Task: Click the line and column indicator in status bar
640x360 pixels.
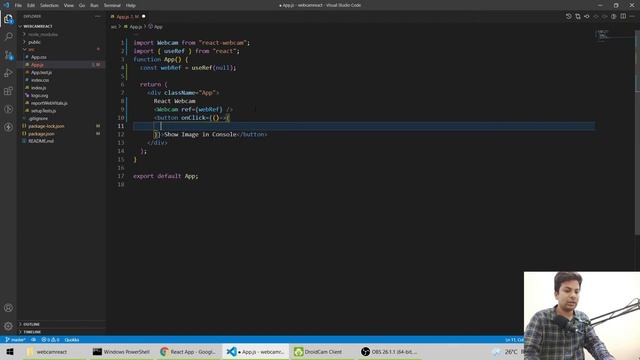Action: tap(514, 340)
